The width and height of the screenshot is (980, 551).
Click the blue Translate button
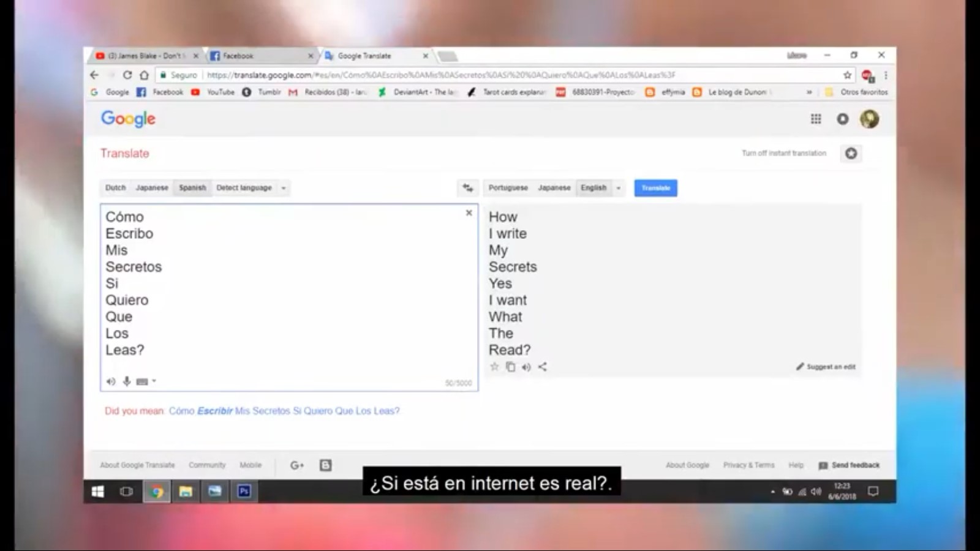pos(655,188)
